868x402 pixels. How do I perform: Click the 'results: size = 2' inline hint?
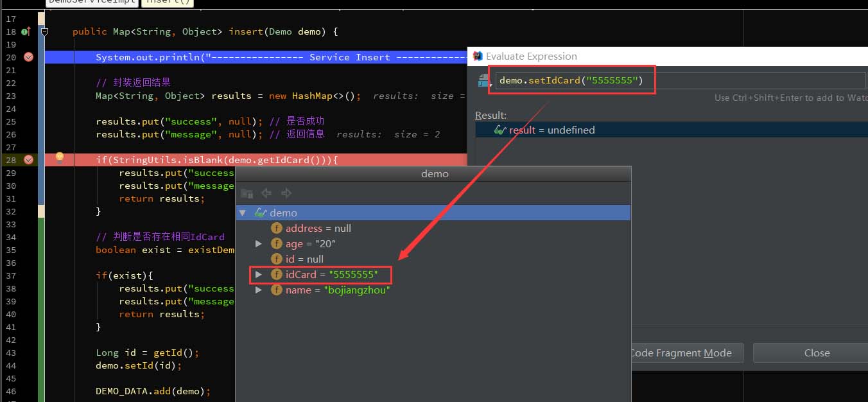388,134
